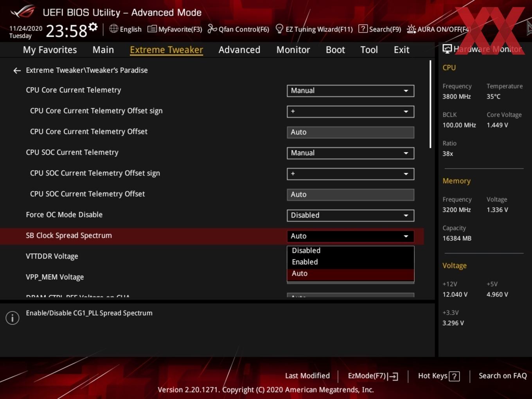This screenshot has width=532, height=399.
Task: Click the 35°C temperature reading
Action: click(x=493, y=97)
